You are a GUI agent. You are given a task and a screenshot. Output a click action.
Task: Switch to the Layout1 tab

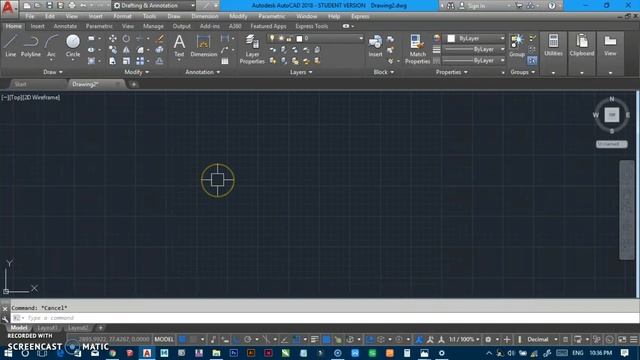point(47,328)
